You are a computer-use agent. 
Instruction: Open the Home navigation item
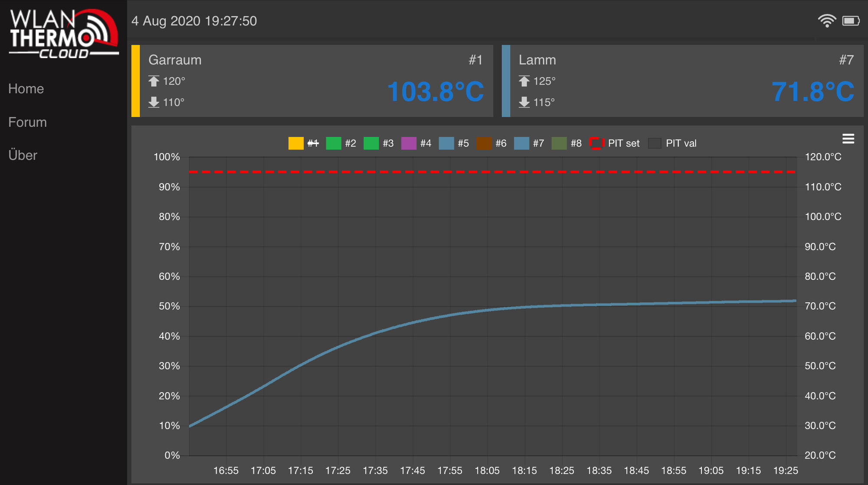click(26, 89)
